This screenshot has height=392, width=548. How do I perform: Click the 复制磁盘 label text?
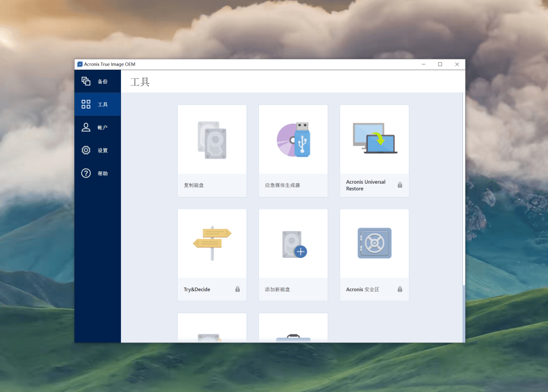pyautogui.click(x=194, y=185)
